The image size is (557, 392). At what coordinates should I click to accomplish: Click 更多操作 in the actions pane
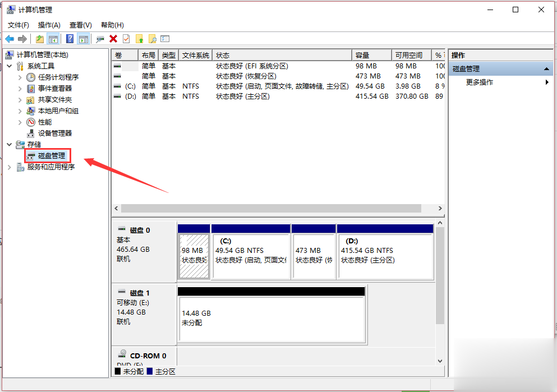coord(480,82)
